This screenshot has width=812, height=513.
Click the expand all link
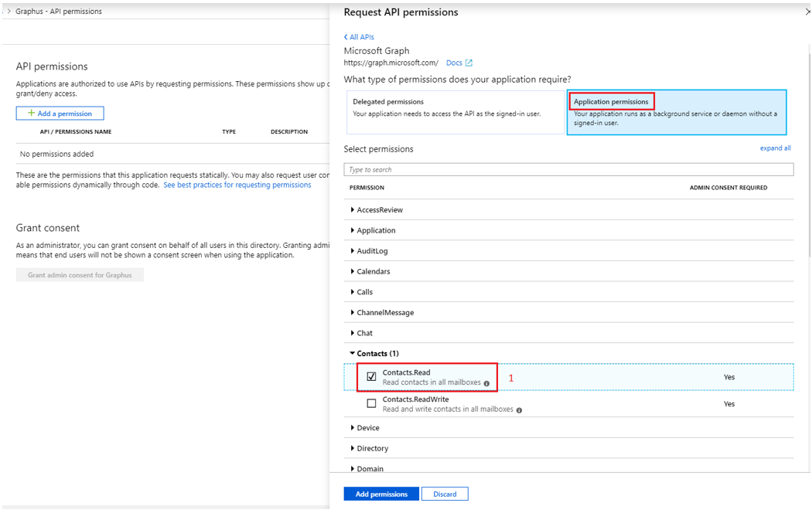775,148
